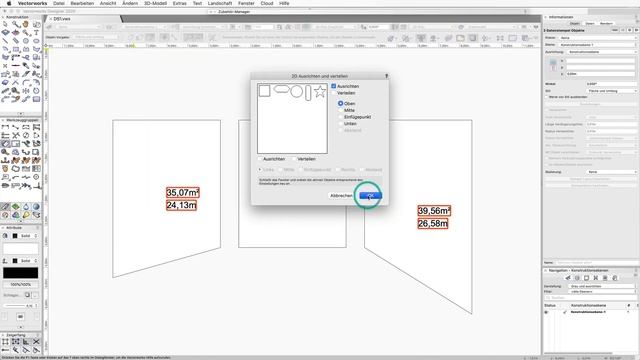Open the 'Fläche und Umfang' dropdown
Image resolution: width=640 pixels, height=360 pixels.
point(611,91)
